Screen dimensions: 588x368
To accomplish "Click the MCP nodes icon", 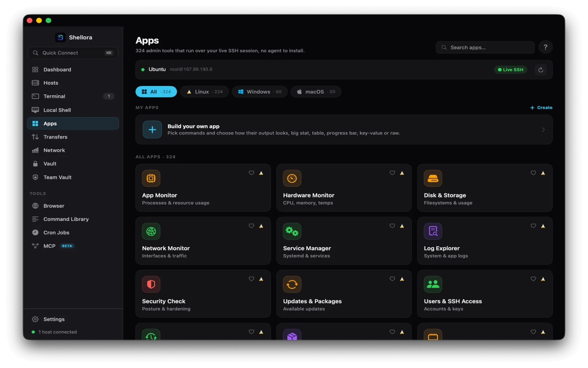I will click(x=35, y=246).
